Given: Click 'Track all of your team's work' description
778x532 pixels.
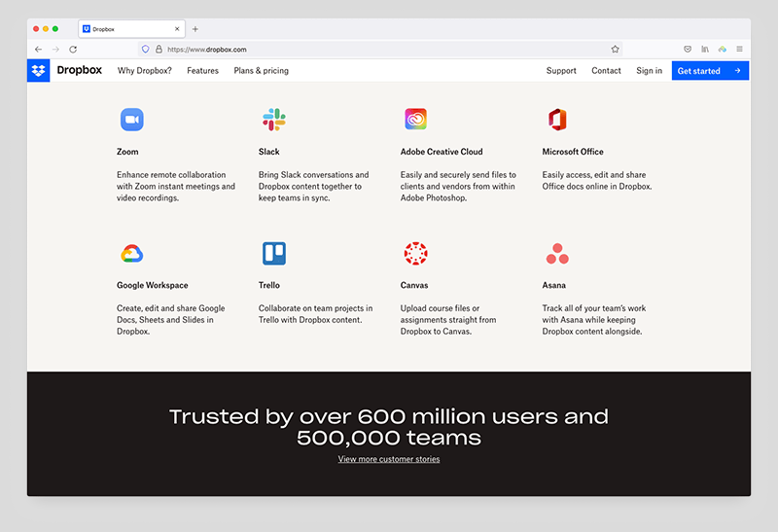Looking at the screenshot, I should point(594,320).
